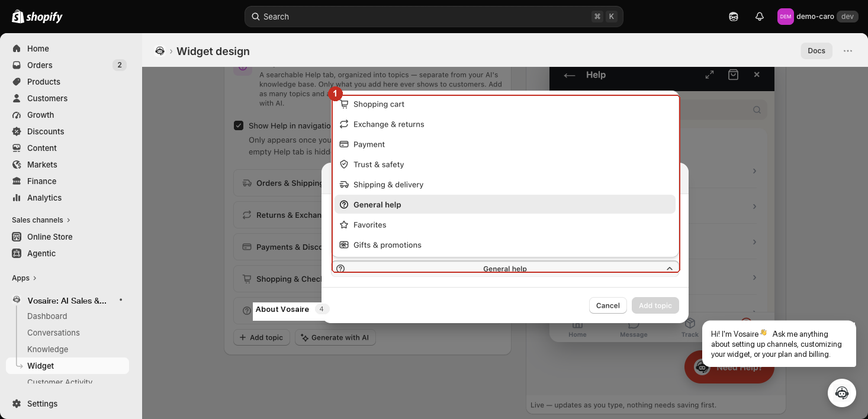Open the Docs button
868x419 pixels.
tap(816, 51)
